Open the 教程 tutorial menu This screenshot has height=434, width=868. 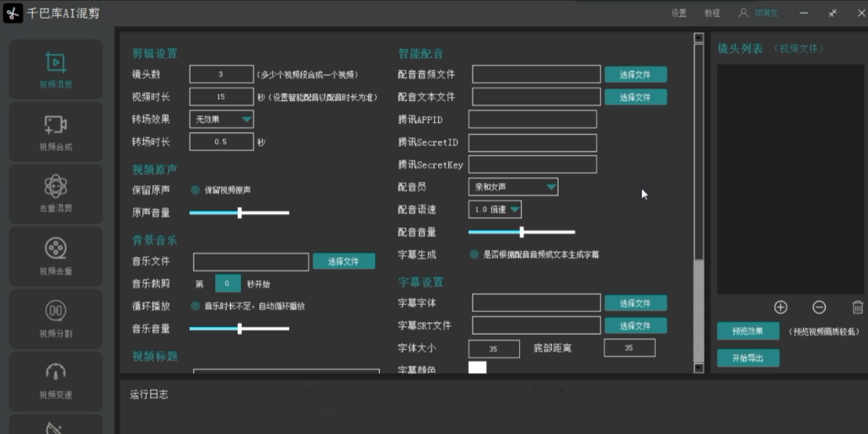[712, 13]
